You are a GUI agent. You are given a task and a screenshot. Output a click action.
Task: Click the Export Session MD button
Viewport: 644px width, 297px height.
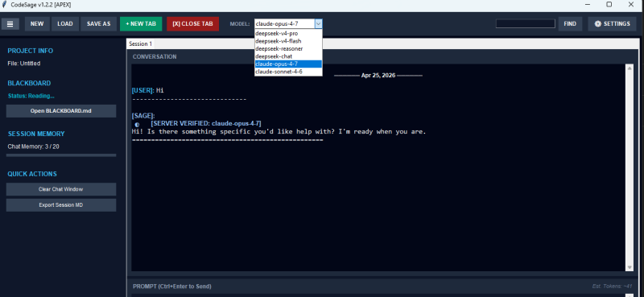61,205
